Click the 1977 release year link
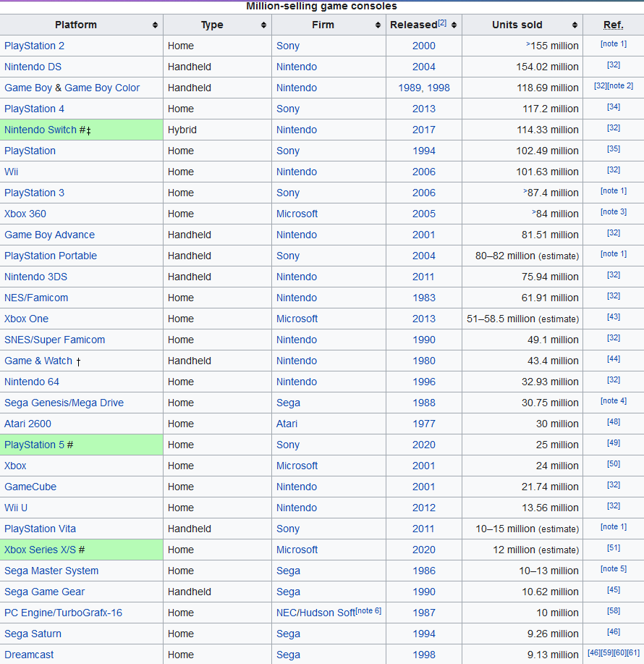The image size is (644, 664). point(424,424)
